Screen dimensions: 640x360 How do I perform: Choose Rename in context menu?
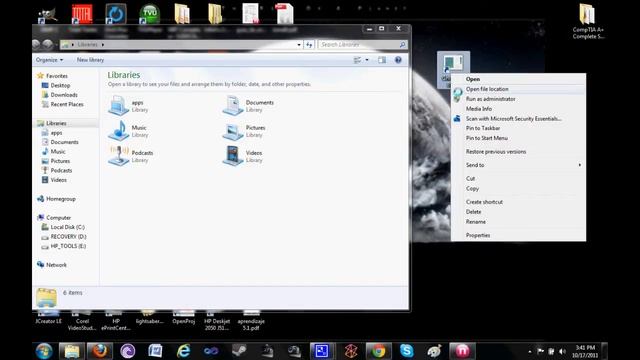coord(518,222)
